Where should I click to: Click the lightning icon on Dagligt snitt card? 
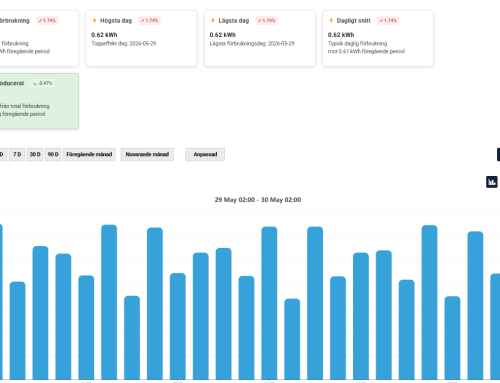(x=331, y=20)
